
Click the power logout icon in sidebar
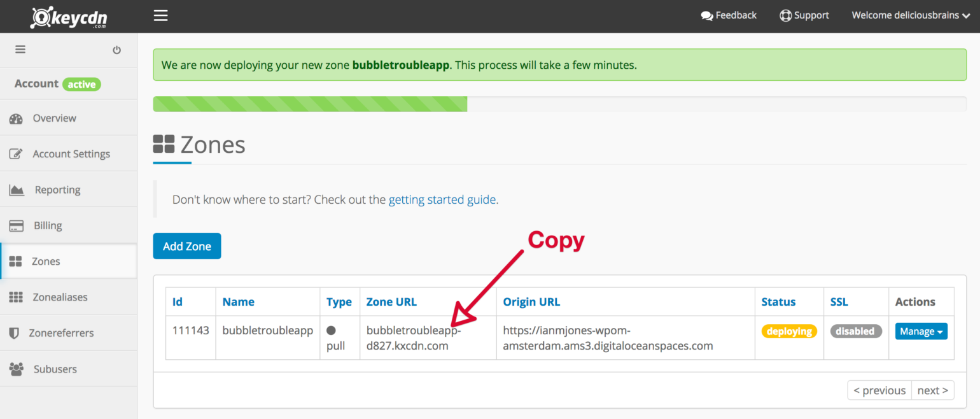116,50
